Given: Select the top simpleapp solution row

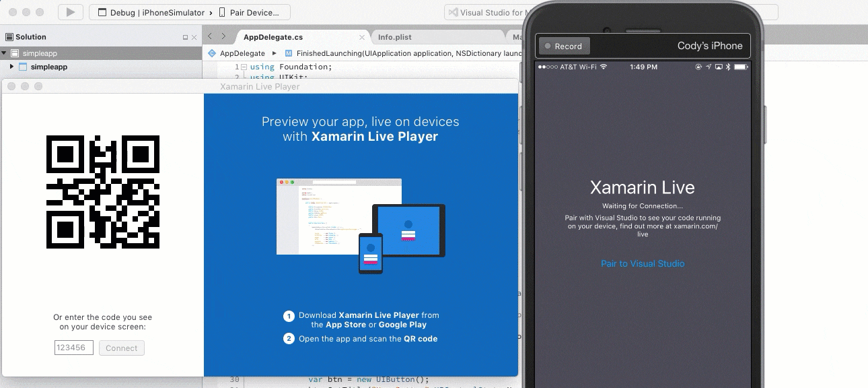Looking at the screenshot, I should point(101,53).
